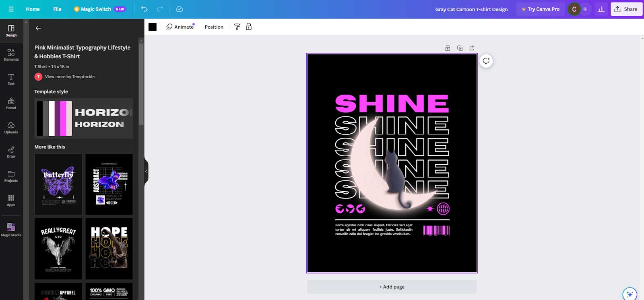The width and height of the screenshot is (644, 300).
Task: Collapse the side panel with handle
Action: click(x=146, y=171)
